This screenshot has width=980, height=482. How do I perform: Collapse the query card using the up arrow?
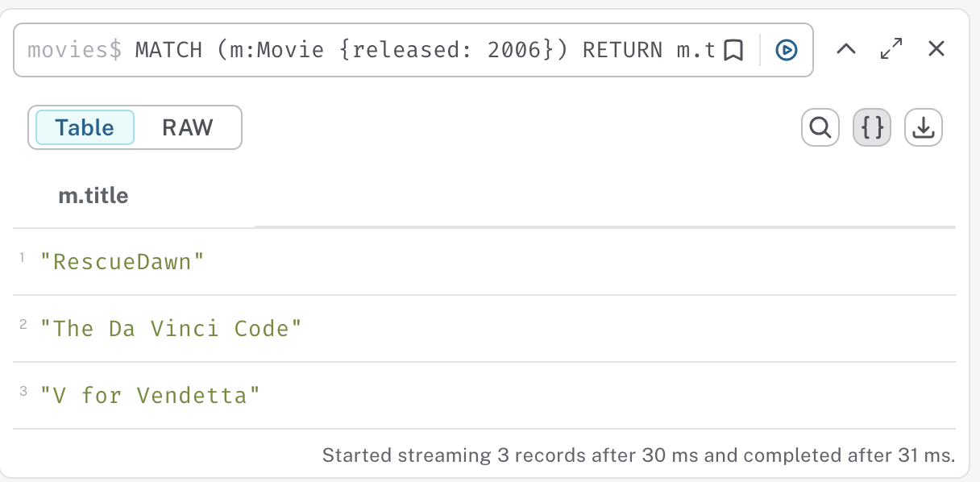coord(845,49)
